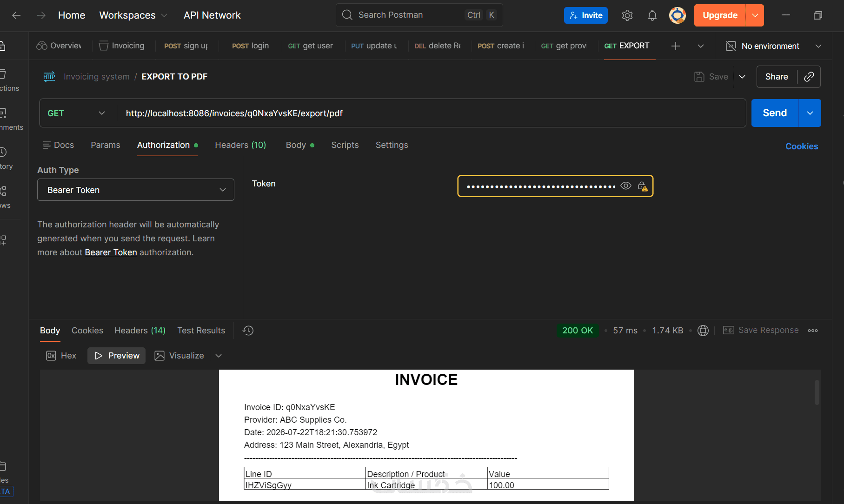Open the request Settings tab
Screen dimensions: 844x504
click(x=392, y=145)
